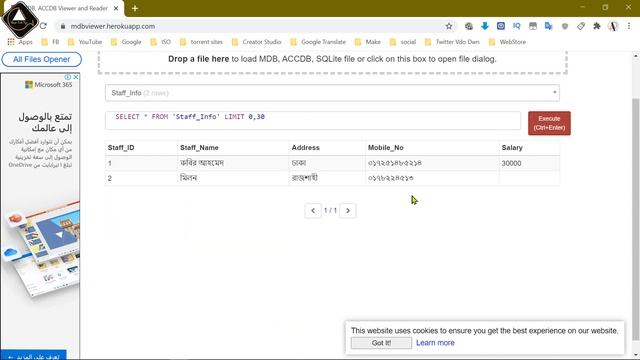Open the Make bookmarks folder

point(368,42)
